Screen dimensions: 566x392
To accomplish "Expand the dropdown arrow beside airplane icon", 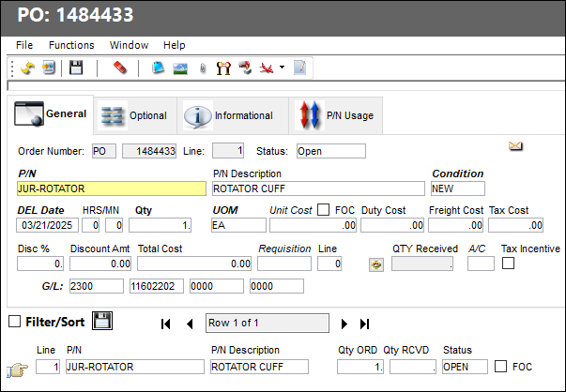I will [x=282, y=68].
